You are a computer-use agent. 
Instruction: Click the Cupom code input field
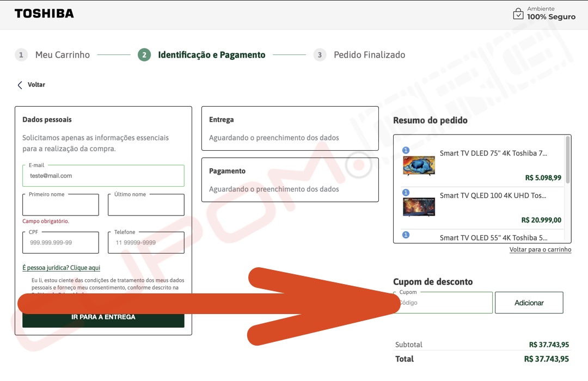pyautogui.click(x=443, y=303)
